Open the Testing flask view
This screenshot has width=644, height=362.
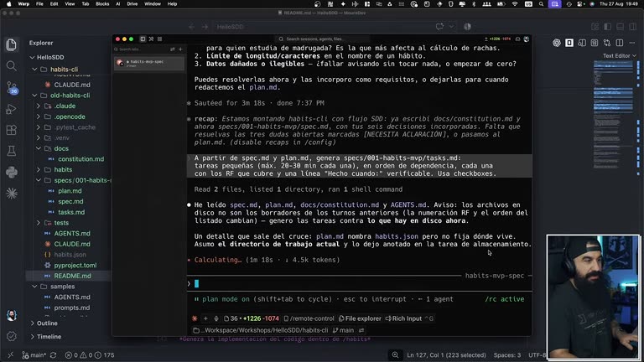click(12, 151)
